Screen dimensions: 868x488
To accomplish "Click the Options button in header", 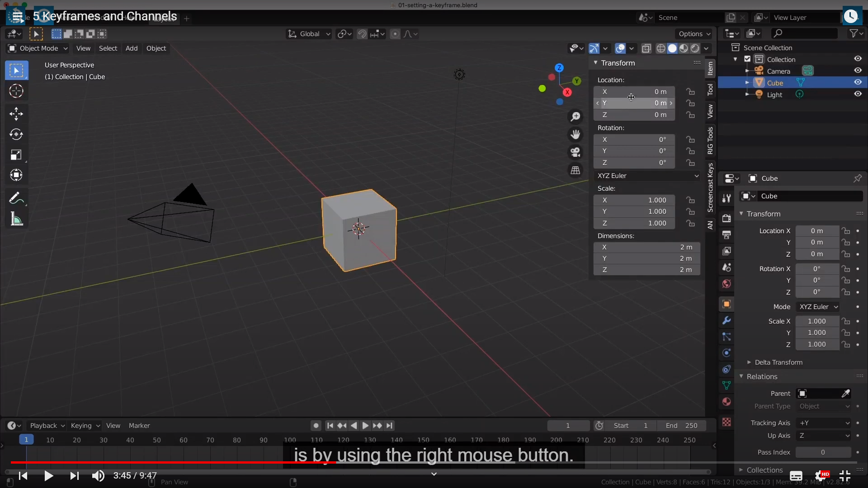I will (694, 34).
